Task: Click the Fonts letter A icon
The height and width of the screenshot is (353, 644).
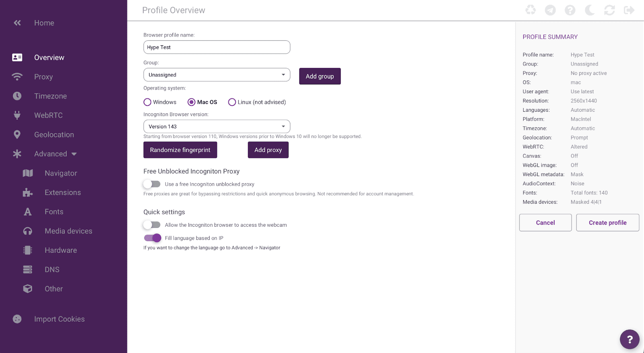Action: 28,212
